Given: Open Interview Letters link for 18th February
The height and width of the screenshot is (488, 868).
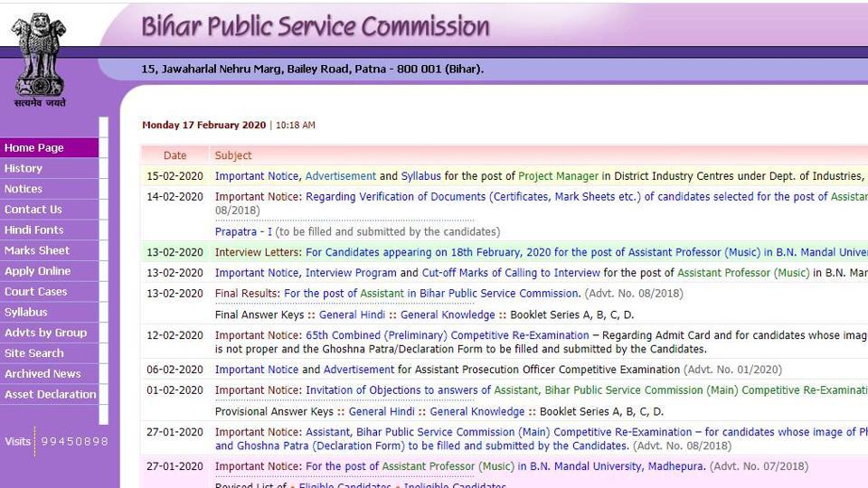Looking at the screenshot, I should pyautogui.click(x=586, y=252).
